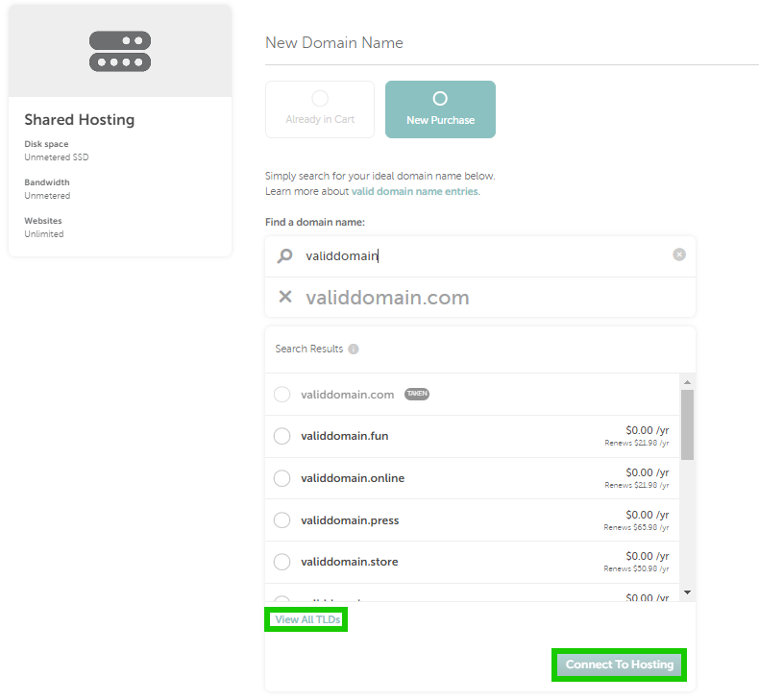759x700 pixels.
Task: Click the New Domain Name heading
Action: [x=334, y=42]
